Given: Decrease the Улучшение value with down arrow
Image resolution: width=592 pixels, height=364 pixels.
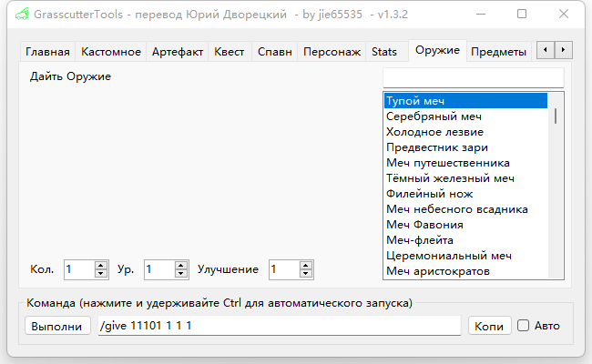Looking at the screenshot, I should tap(306, 274).
